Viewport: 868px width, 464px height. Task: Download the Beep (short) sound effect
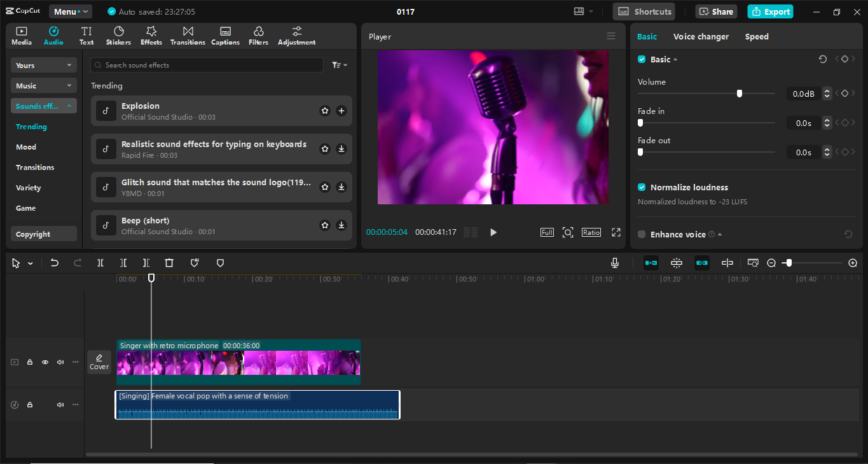point(341,225)
